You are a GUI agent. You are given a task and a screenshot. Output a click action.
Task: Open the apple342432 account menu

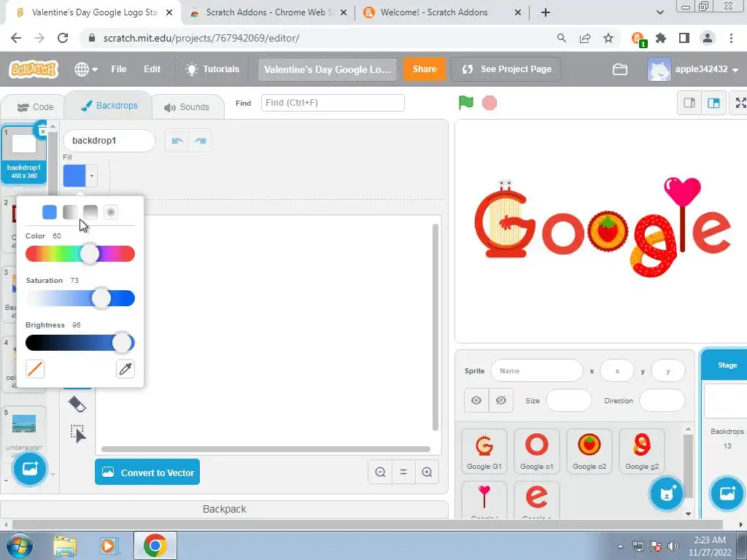point(693,69)
